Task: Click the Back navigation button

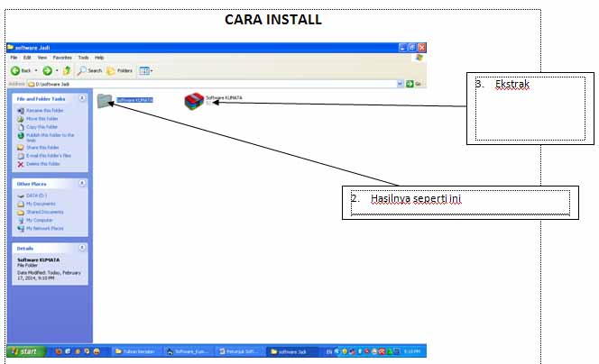Action: 21,70
